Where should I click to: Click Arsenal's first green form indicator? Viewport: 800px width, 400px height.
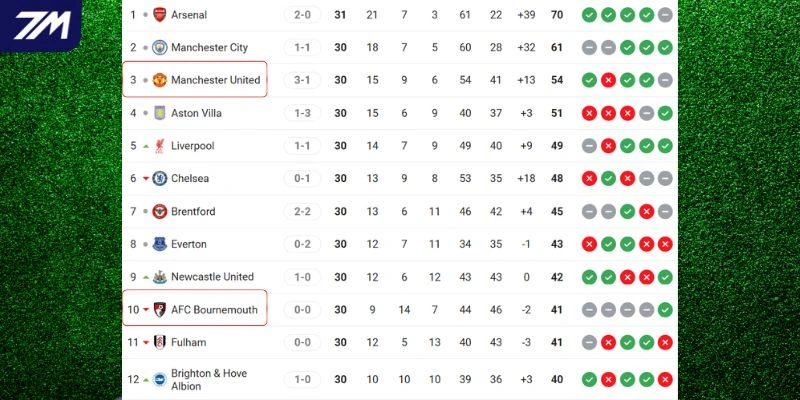(589, 15)
